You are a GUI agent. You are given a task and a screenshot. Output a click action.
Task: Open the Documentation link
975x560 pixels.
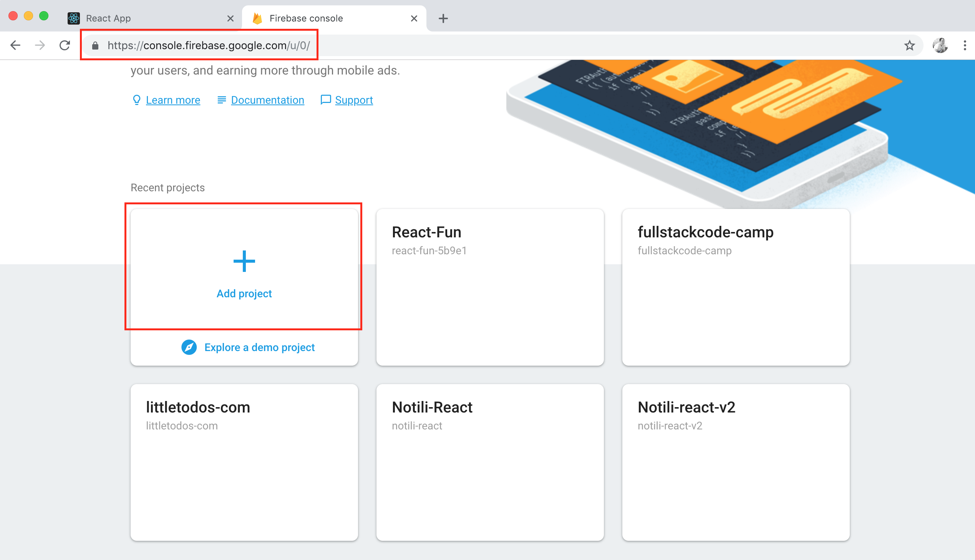268,100
